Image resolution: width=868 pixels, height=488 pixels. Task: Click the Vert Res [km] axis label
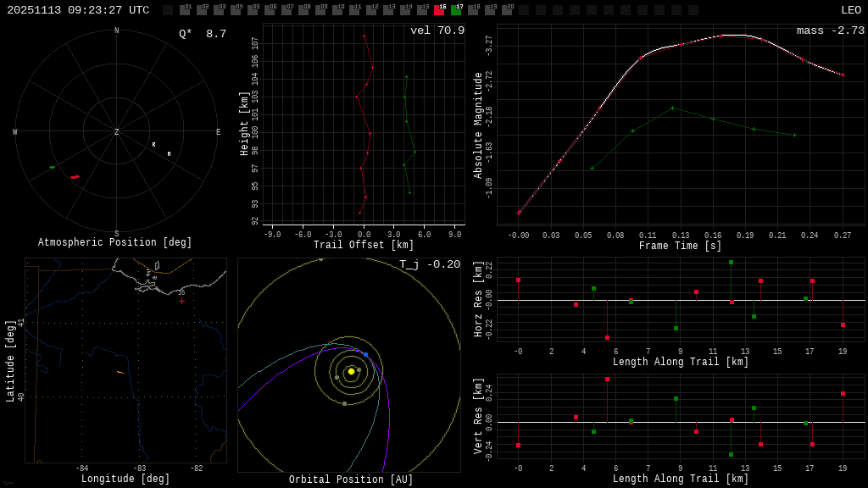pyautogui.click(x=478, y=416)
